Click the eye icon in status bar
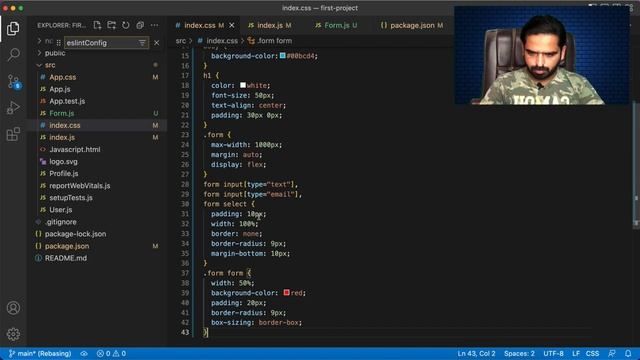 84,353
